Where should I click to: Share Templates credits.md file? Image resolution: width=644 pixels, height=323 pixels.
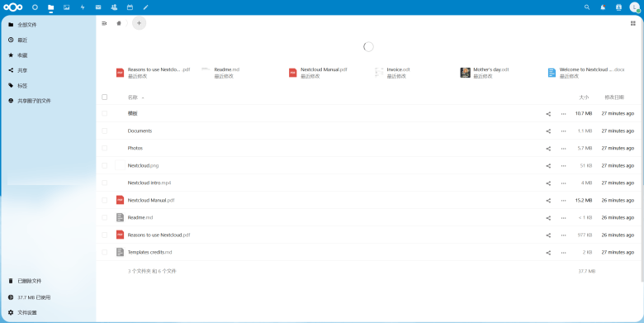click(548, 253)
